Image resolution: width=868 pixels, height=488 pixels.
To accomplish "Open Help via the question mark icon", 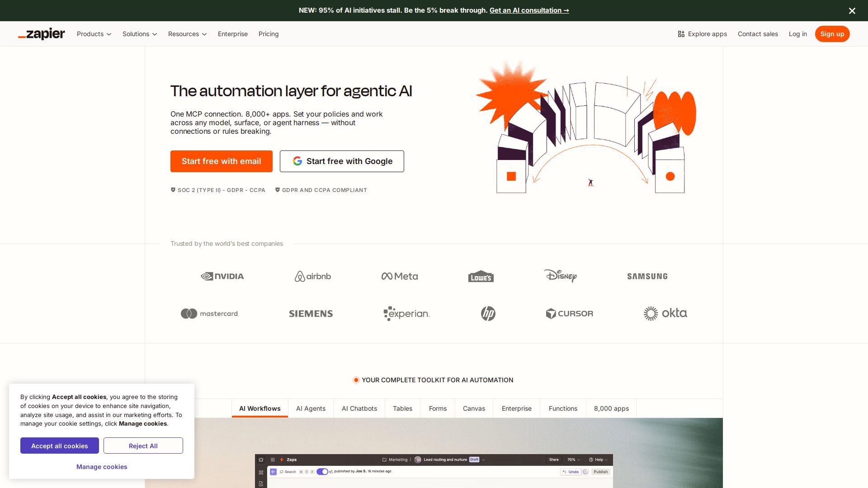I will pyautogui.click(x=591, y=460).
